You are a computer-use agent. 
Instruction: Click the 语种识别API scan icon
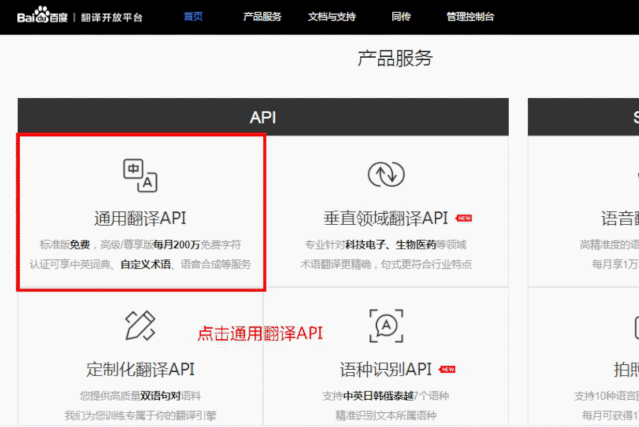pos(386,326)
